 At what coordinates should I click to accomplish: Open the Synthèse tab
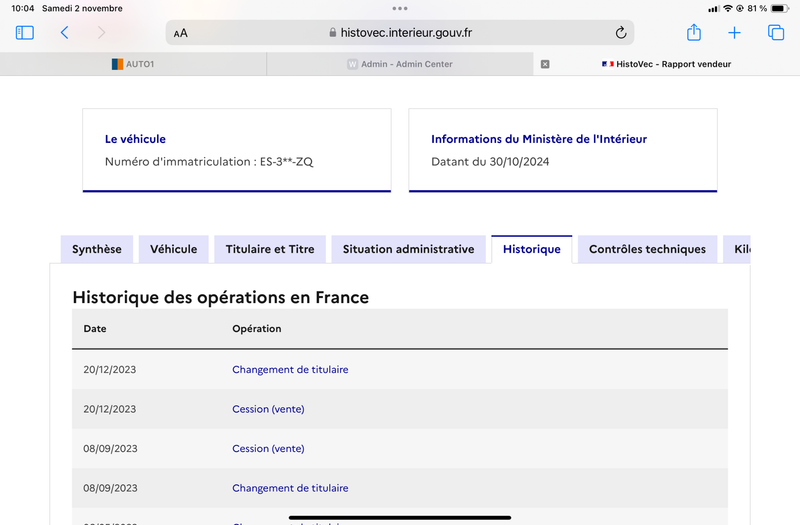97,249
